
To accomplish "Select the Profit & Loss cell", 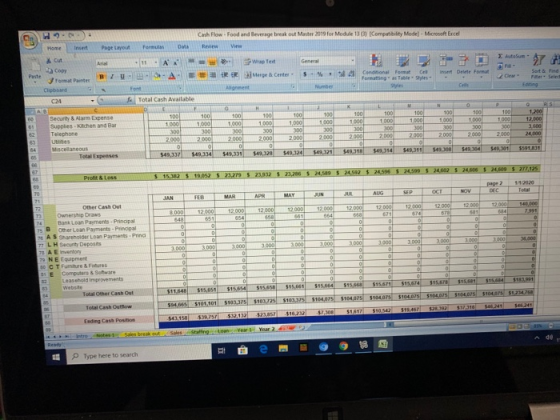I will point(100,178).
